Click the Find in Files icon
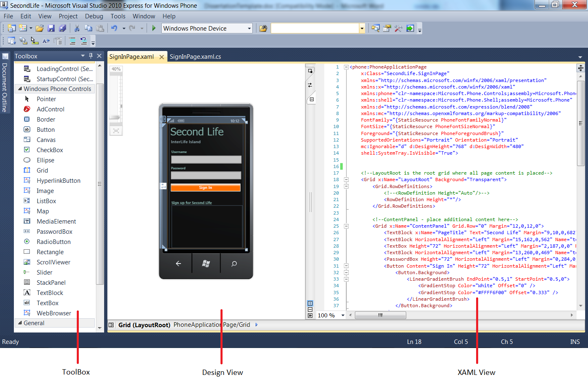 [x=263, y=28]
